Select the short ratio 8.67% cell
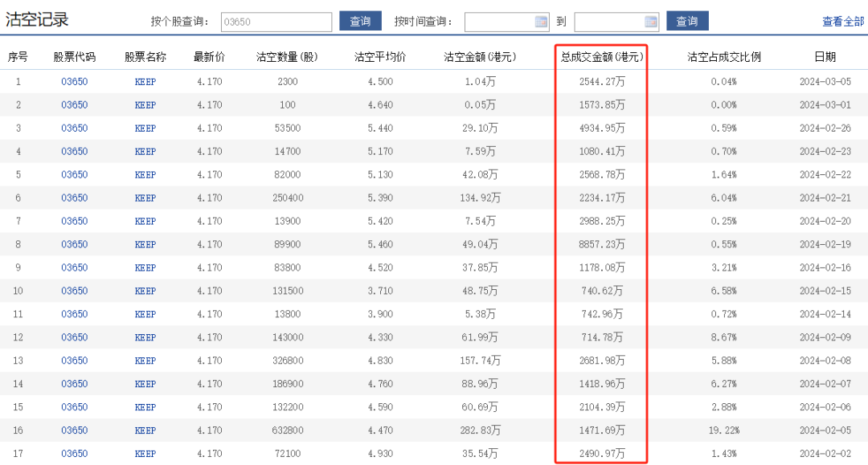Screen dimensions: 868x465 [724, 337]
